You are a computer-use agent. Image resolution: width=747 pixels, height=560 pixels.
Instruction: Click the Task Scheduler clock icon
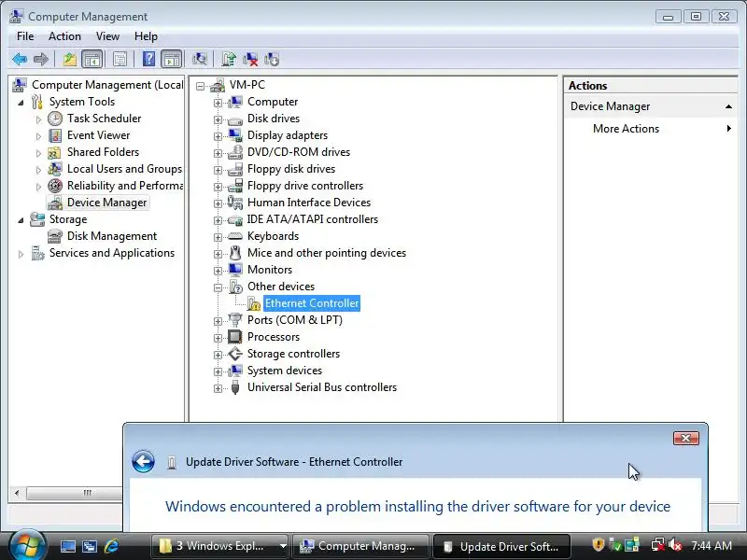pyautogui.click(x=55, y=119)
